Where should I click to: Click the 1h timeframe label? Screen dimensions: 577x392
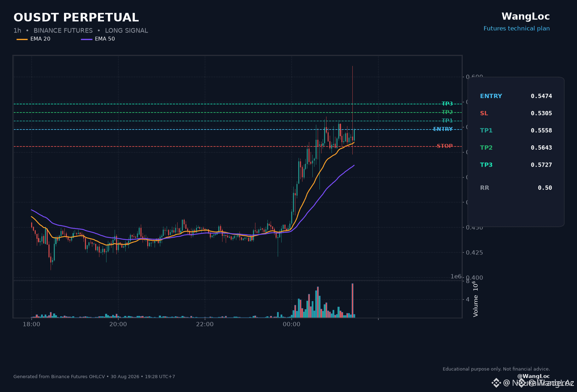point(17,30)
